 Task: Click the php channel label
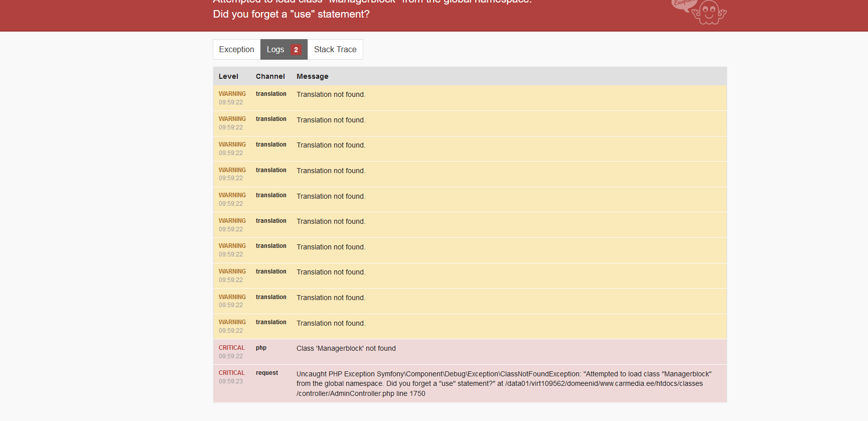pyautogui.click(x=261, y=348)
